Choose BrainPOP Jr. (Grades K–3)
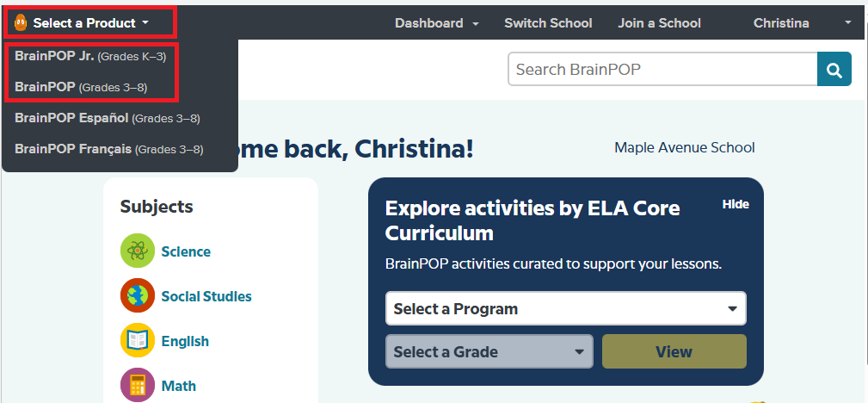Image resolution: width=868 pixels, height=403 pixels. coord(90,56)
